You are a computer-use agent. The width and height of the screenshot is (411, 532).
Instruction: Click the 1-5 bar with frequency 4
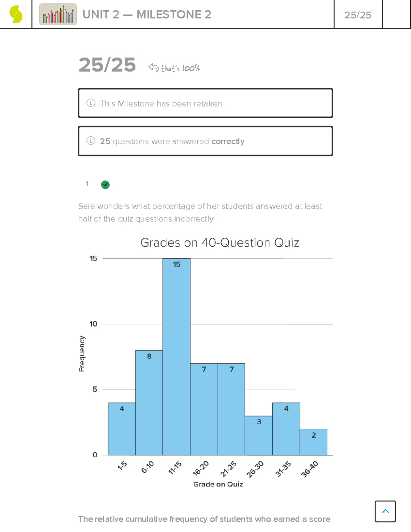click(x=122, y=429)
